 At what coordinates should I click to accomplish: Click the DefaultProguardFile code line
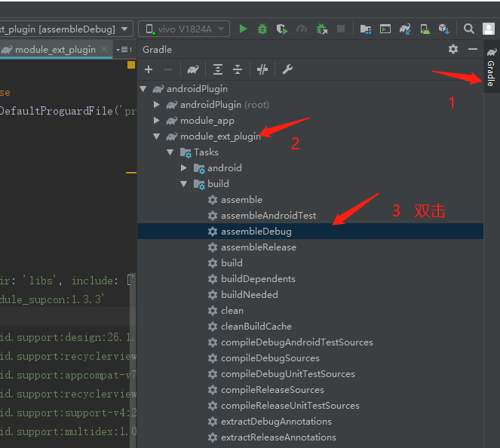pyautogui.click(x=68, y=111)
